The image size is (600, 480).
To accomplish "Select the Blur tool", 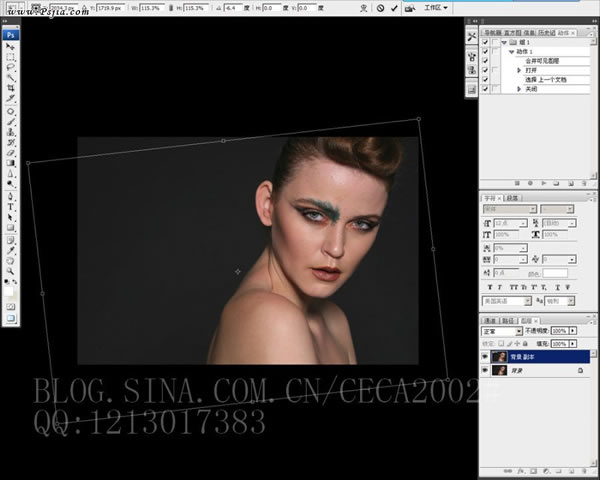I will (10, 173).
